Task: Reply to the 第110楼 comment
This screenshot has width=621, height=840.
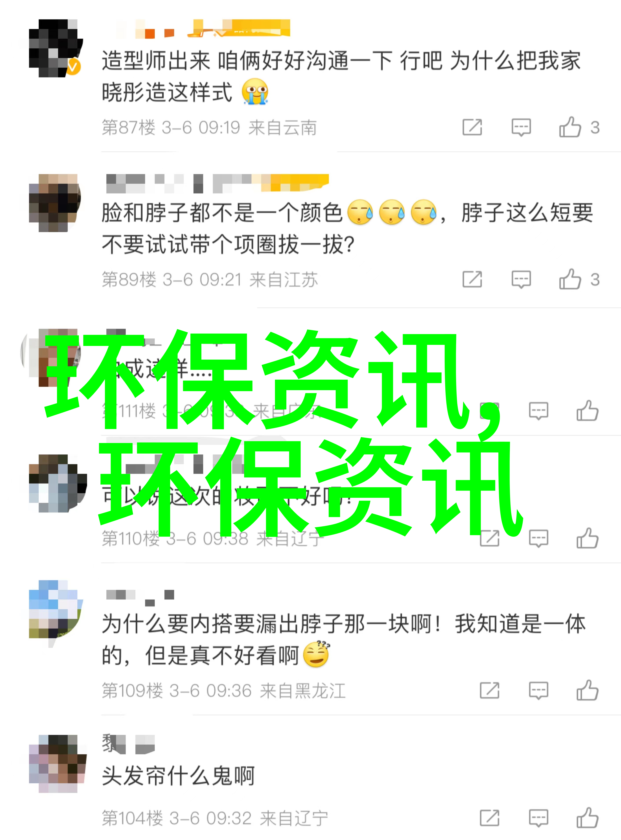Action: click(x=538, y=539)
